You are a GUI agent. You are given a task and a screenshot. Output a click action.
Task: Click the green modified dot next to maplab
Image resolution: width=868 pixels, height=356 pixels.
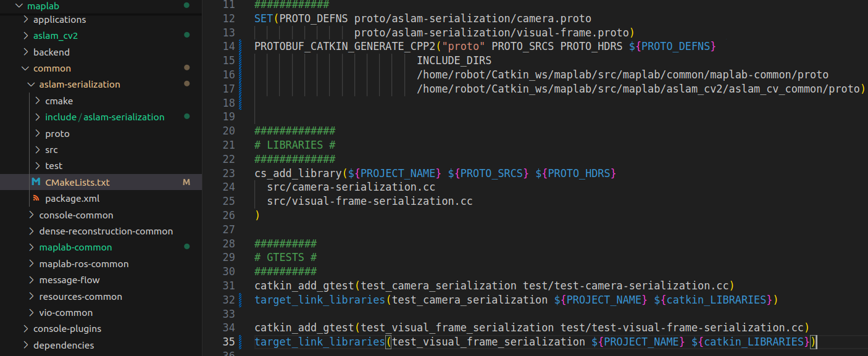pos(186,6)
